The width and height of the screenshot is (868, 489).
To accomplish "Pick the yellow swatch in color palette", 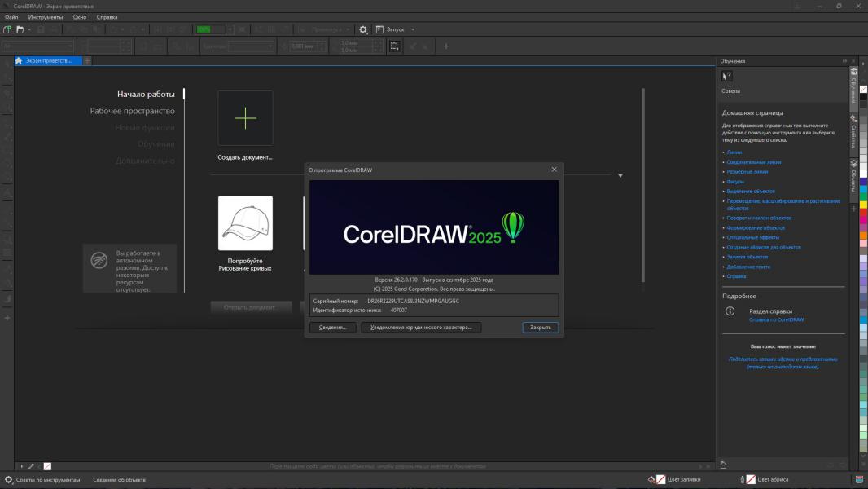I will [x=863, y=204].
